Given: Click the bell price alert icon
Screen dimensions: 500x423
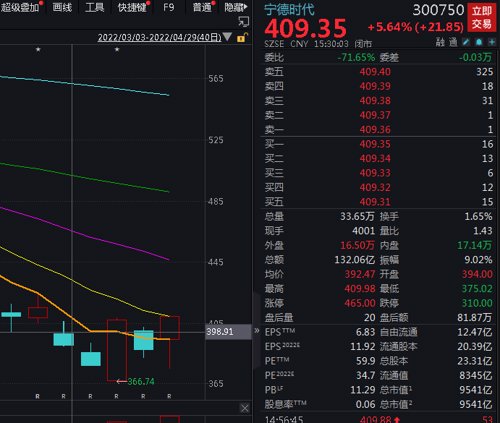Looking at the screenshot, I should tap(479, 42).
